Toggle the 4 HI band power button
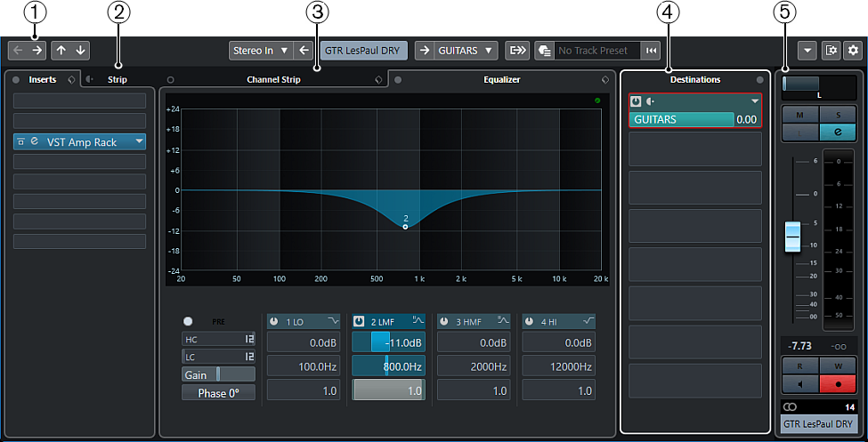This screenshot has height=442, width=868. tap(529, 321)
